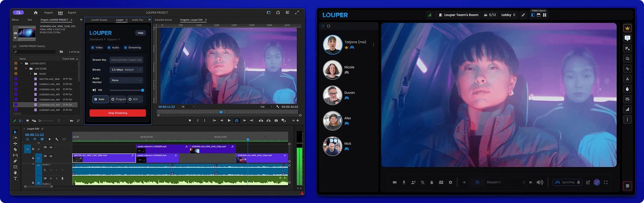Open the activity waveform icon in Louper sidebar
644x203 pixels.
(628, 69)
